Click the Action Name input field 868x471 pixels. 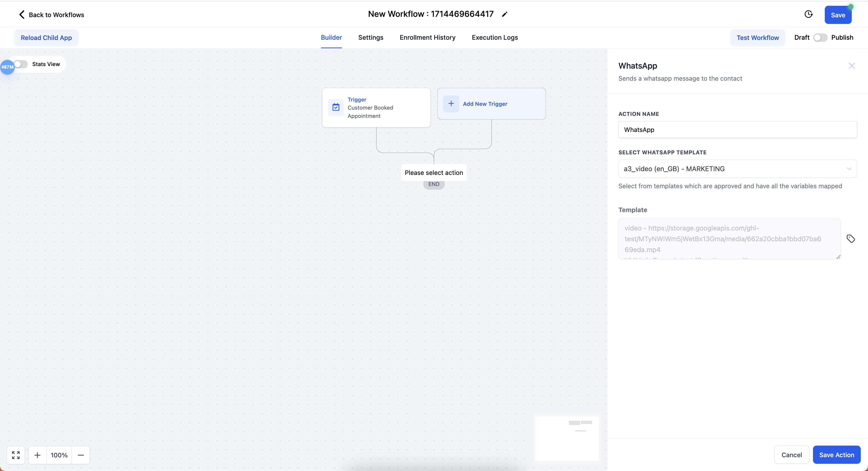click(x=737, y=129)
